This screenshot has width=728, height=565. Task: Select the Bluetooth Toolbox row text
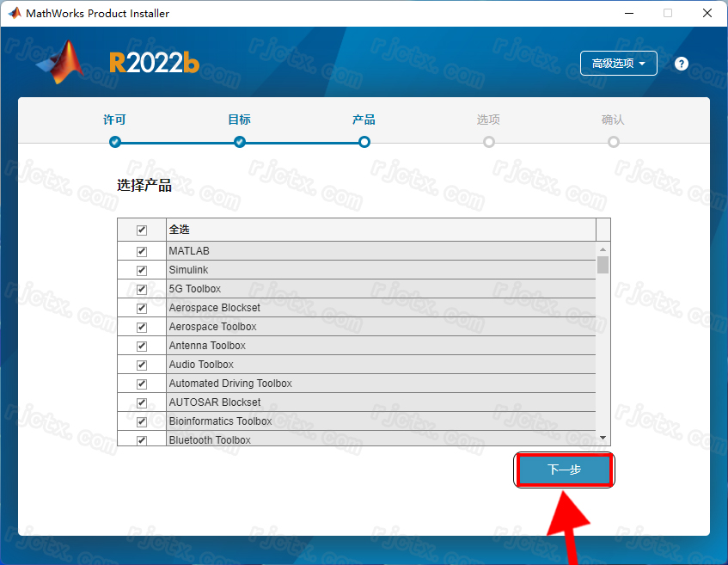(210, 439)
